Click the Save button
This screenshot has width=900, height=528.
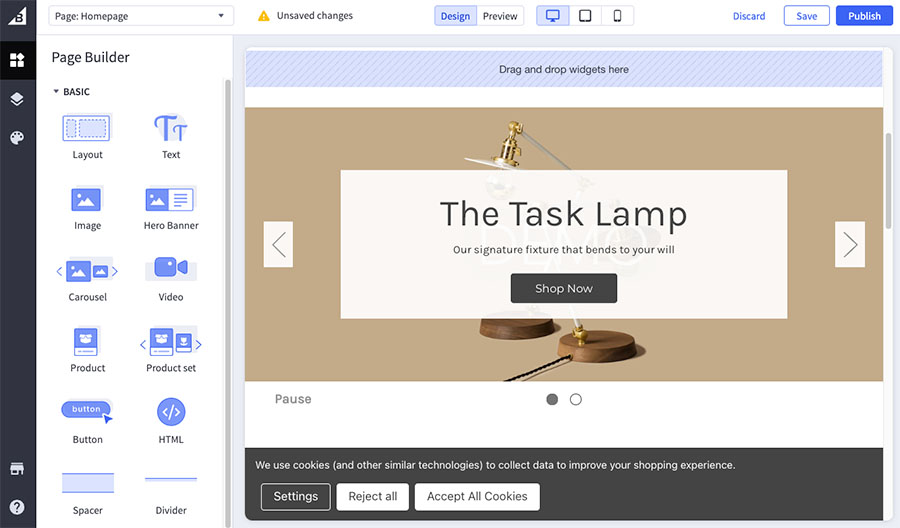click(x=806, y=16)
